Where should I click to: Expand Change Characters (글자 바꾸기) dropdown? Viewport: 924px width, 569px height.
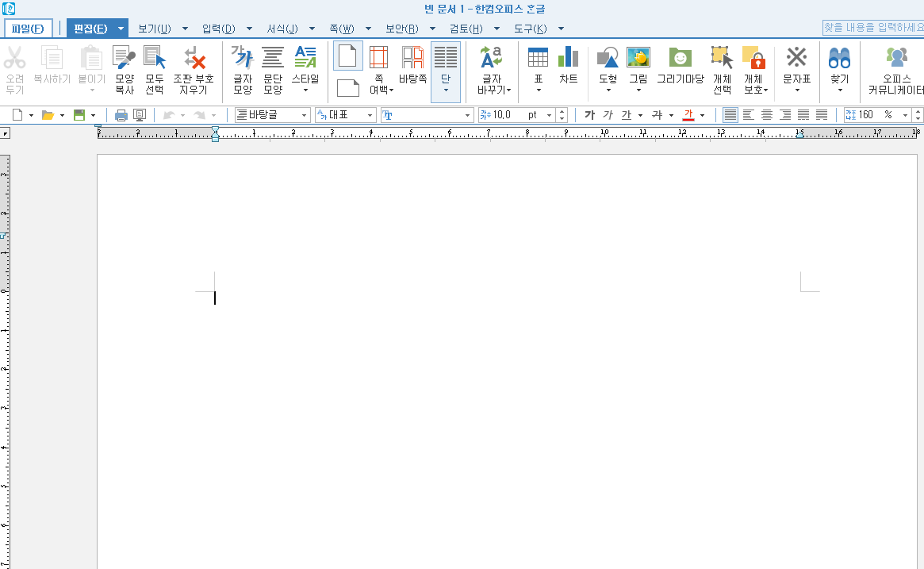point(508,90)
